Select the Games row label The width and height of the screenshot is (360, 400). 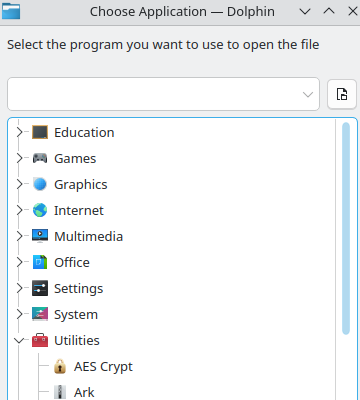[x=75, y=159]
